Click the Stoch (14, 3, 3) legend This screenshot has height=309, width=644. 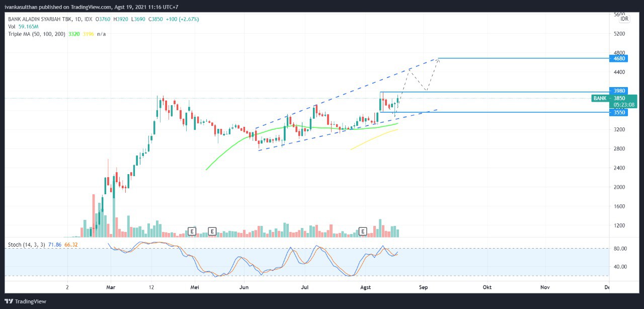tap(26, 245)
